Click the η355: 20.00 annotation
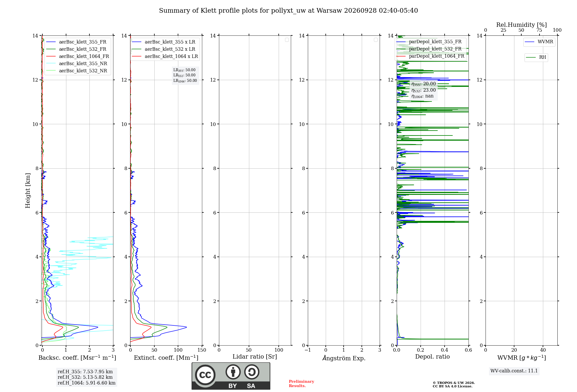The height and width of the screenshot is (392, 577). point(424,84)
